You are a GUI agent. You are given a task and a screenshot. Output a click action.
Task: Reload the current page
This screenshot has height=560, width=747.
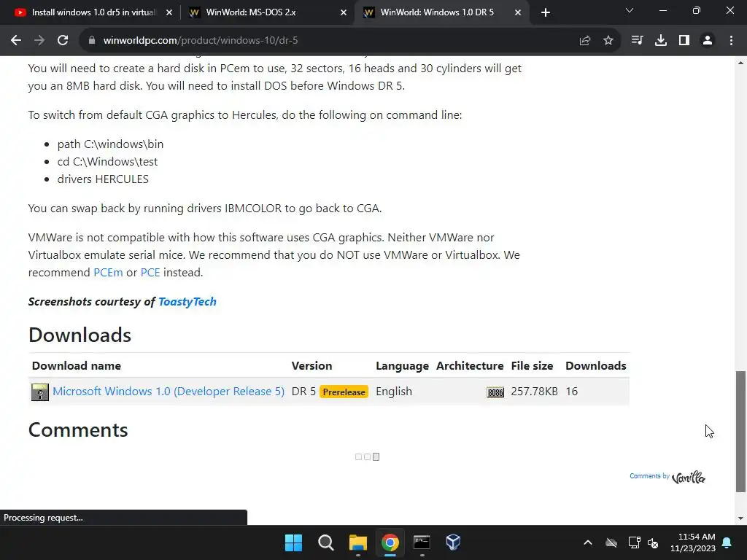point(63,41)
